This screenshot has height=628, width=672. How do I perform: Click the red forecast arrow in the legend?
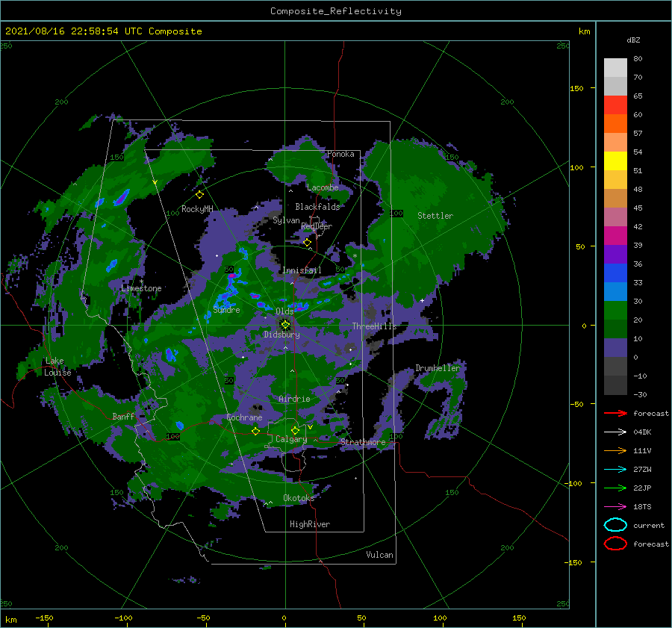[615, 413]
